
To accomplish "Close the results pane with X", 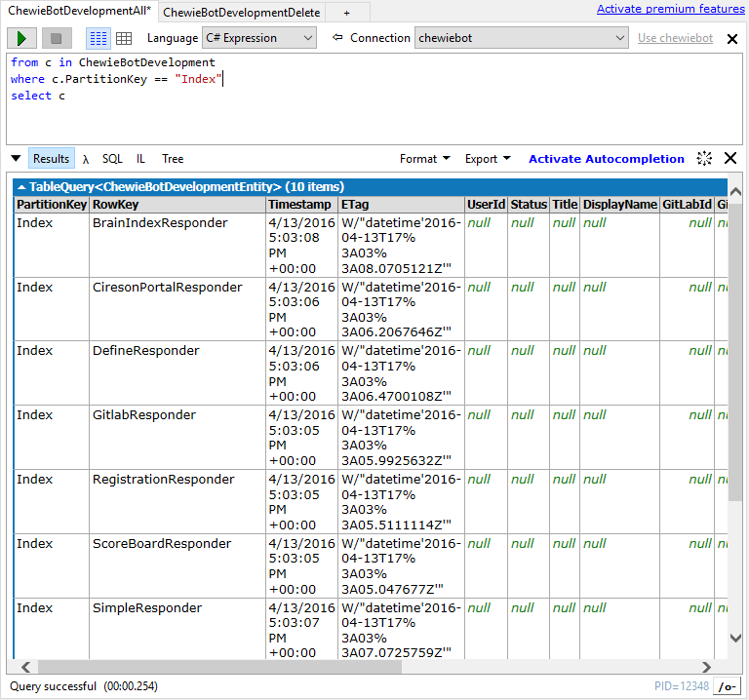I will [x=729, y=159].
